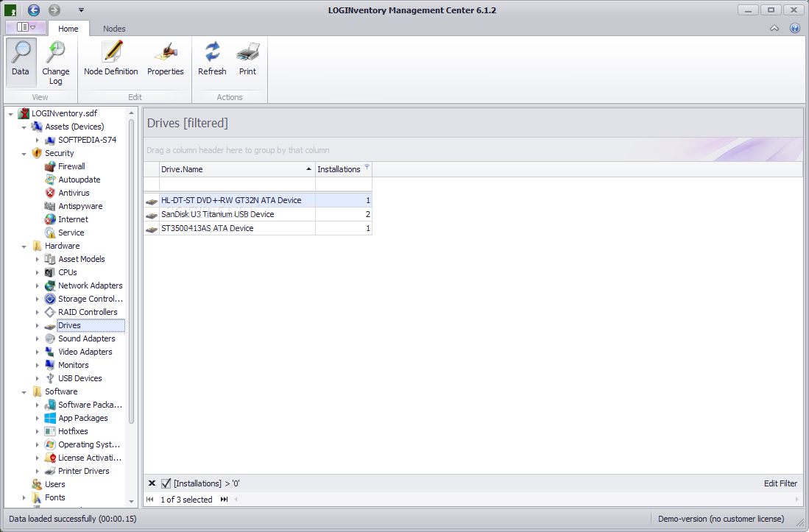809x532 pixels.
Task: Collapse the Assets (Devices) node
Action: point(24,127)
